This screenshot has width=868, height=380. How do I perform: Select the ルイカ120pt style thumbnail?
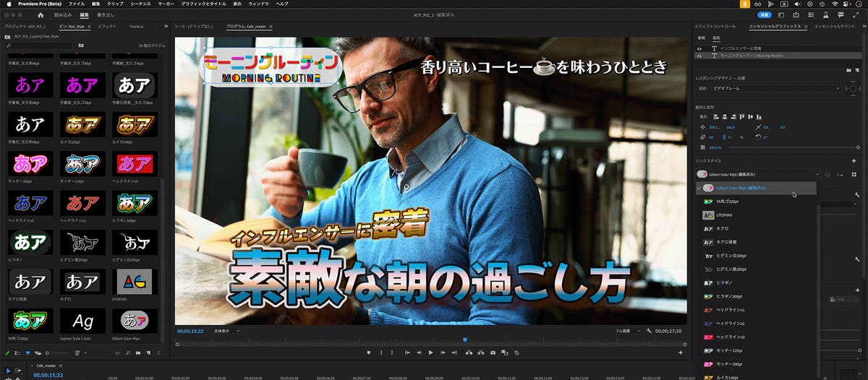click(x=82, y=124)
